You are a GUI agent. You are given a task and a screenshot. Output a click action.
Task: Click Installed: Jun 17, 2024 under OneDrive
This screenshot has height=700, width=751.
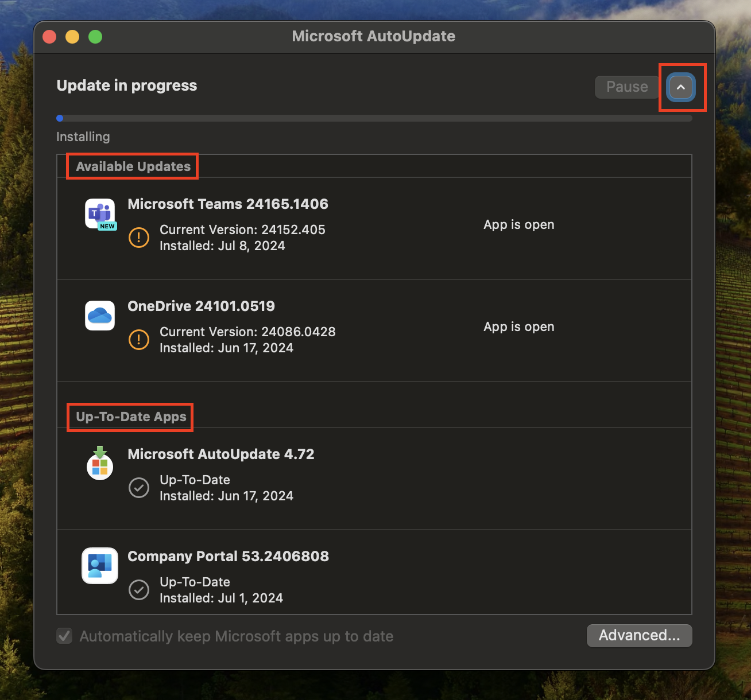(226, 348)
